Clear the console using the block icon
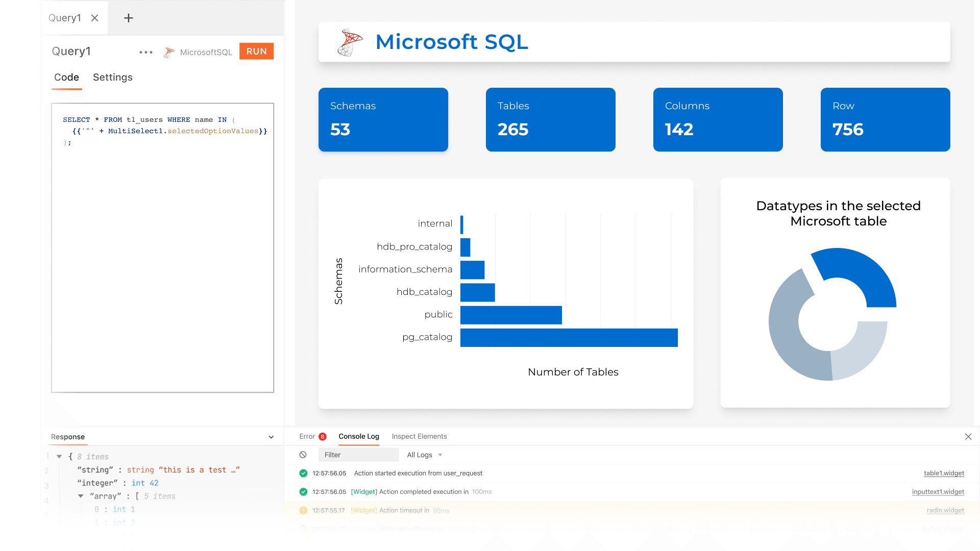 304,454
